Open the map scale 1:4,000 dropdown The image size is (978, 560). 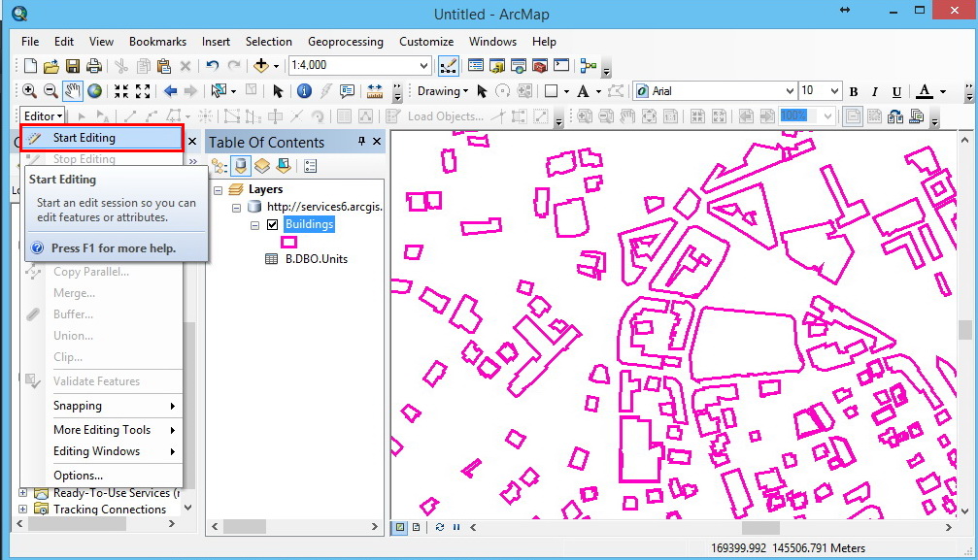click(x=423, y=65)
